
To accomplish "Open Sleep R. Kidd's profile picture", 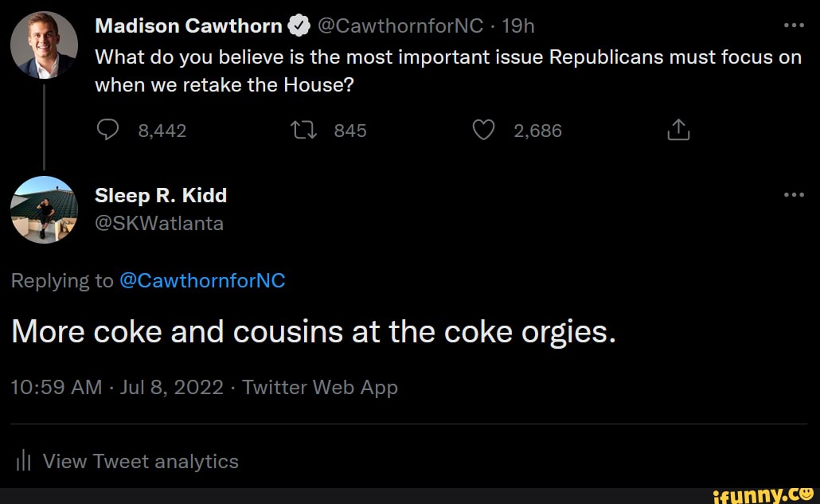I will tap(45, 209).
